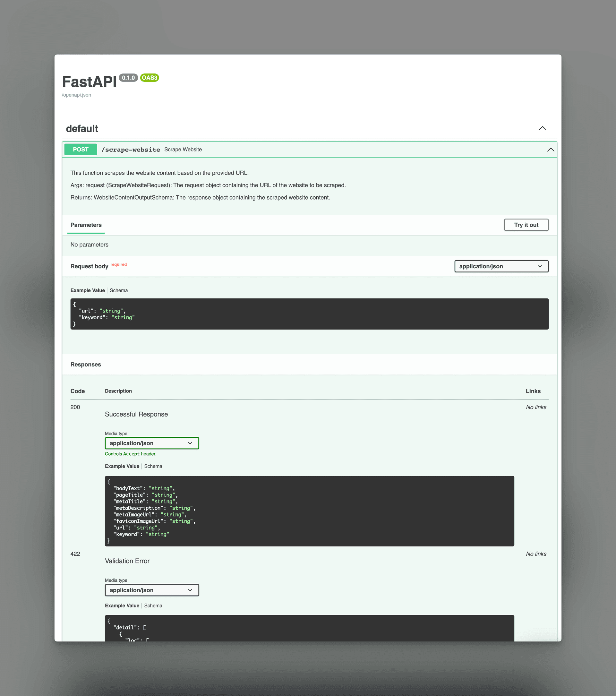Click the green POST method badge
This screenshot has height=696, width=616.
point(80,149)
